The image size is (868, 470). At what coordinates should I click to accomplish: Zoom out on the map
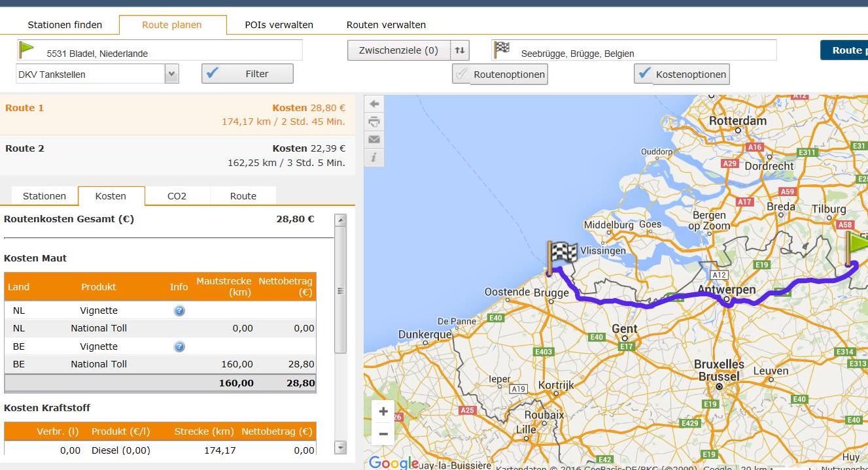[383, 434]
